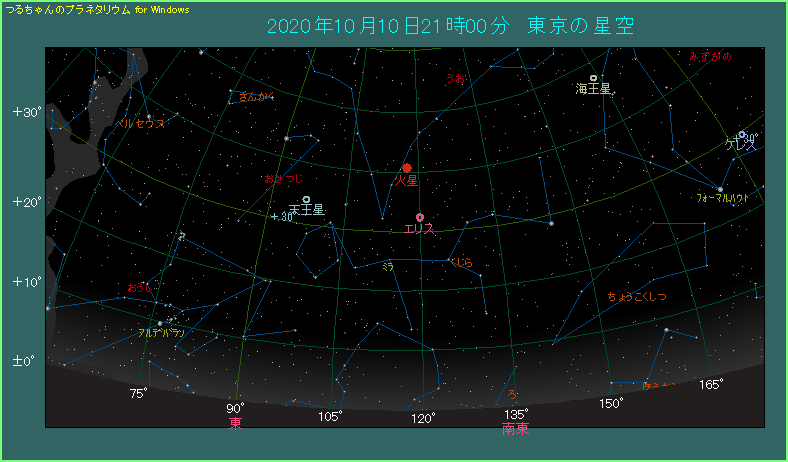Click the おひつじ (Aries) constellation name
788x462 pixels.
[281, 179]
